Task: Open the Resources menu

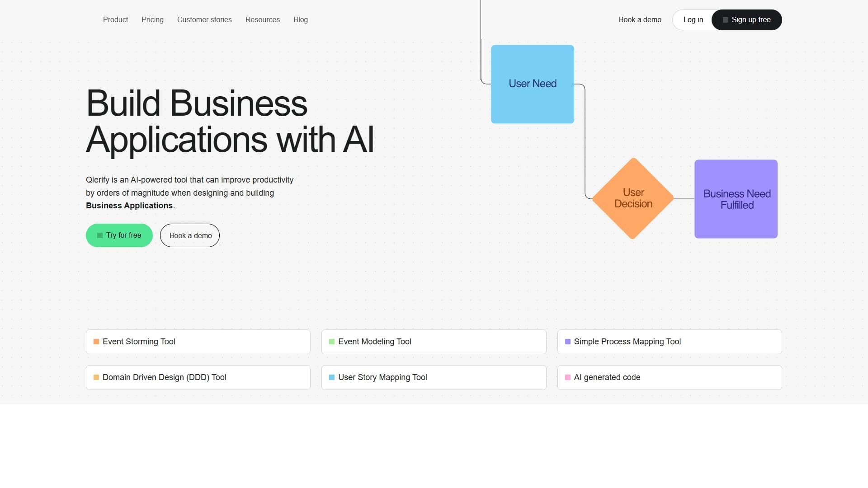Action: coord(263,20)
